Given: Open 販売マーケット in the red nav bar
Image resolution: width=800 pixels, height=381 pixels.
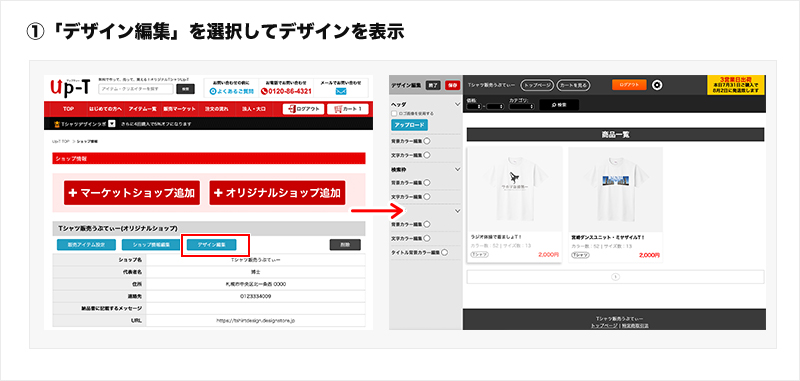Looking at the screenshot, I should click(x=180, y=109).
